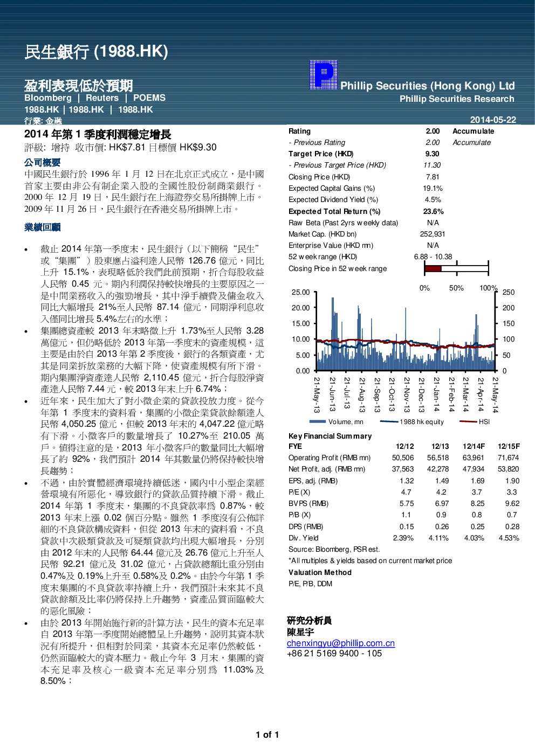Select Operating Profit value 50,506
This screenshot has width=535, height=756.
click(x=403, y=457)
